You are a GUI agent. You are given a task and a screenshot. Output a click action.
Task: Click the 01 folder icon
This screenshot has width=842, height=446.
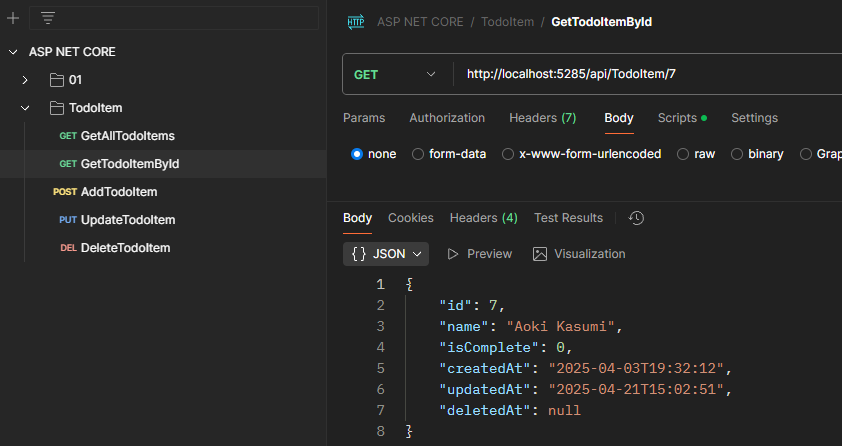pyautogui.click(x=56, y=80)
